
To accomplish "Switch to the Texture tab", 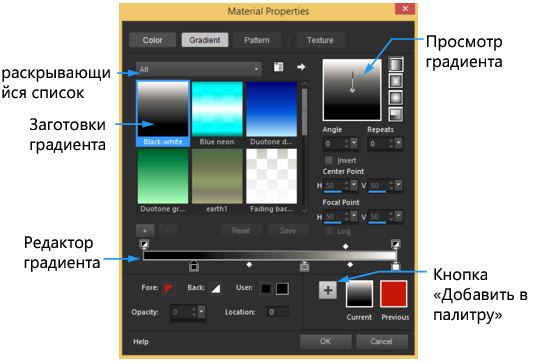I will (320, 40).
